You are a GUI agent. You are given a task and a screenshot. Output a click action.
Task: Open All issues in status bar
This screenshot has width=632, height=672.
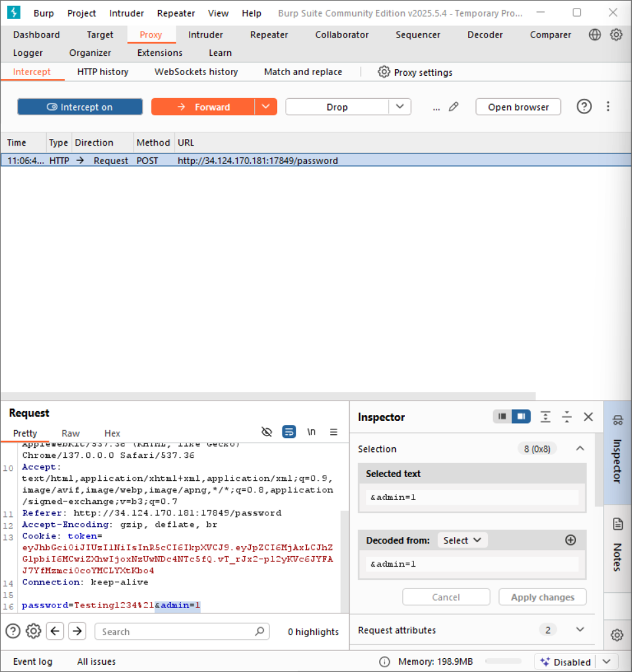click(96, 661)
